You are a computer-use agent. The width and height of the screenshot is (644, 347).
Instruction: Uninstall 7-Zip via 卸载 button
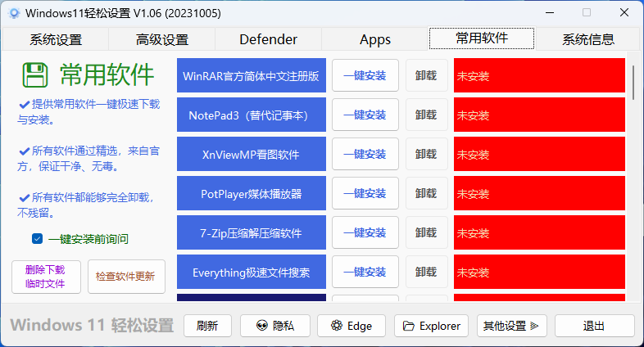tap(426, 233)
